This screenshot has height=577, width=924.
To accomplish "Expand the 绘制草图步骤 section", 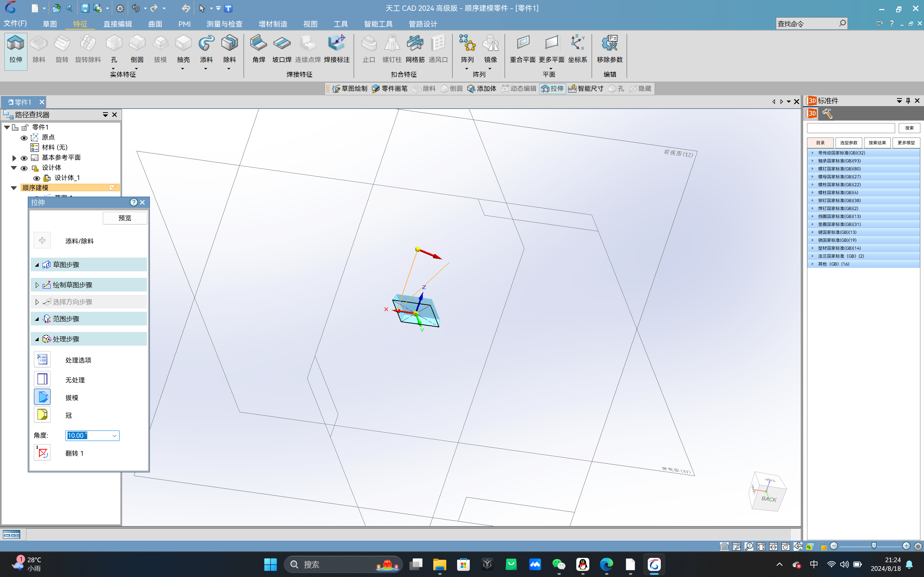I will pyautogui.click(x=37, y=285).
